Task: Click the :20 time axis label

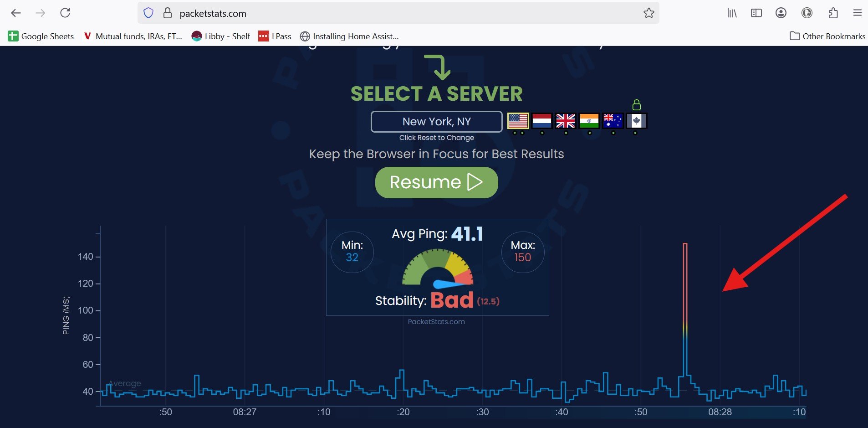Action: pyautogui.click(x=403, y=412)
